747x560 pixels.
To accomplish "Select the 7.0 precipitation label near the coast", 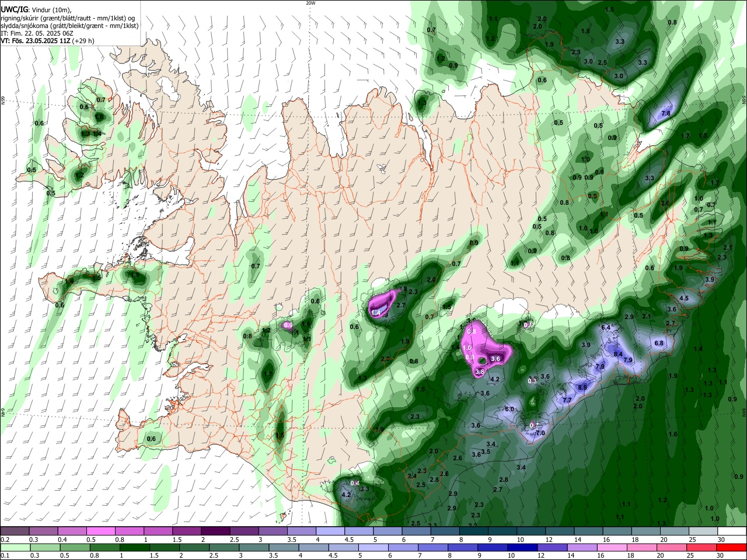I will point(540,433).
